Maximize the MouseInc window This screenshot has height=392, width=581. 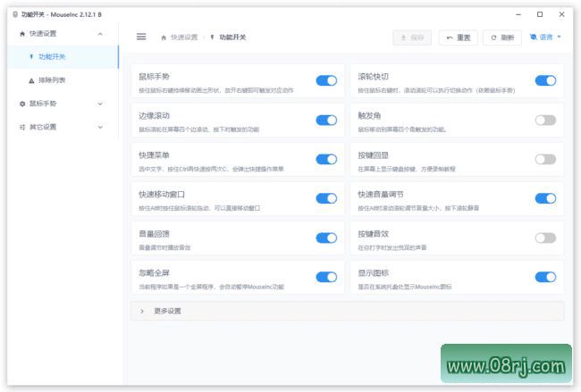coord(540,14)
